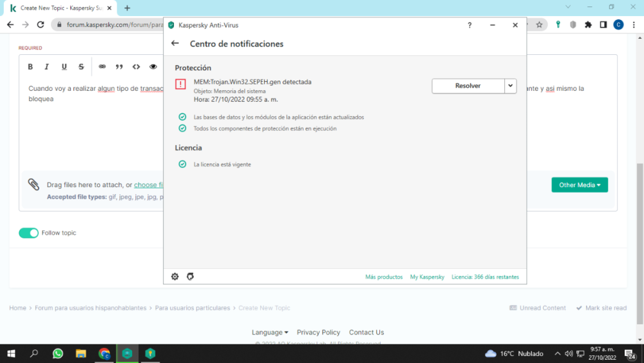Image resolution: width=644 pixels, height=363 pixels.
Task: Open Kaspersky help question mark
Action: pyautogui.click(x=469, y=25)
